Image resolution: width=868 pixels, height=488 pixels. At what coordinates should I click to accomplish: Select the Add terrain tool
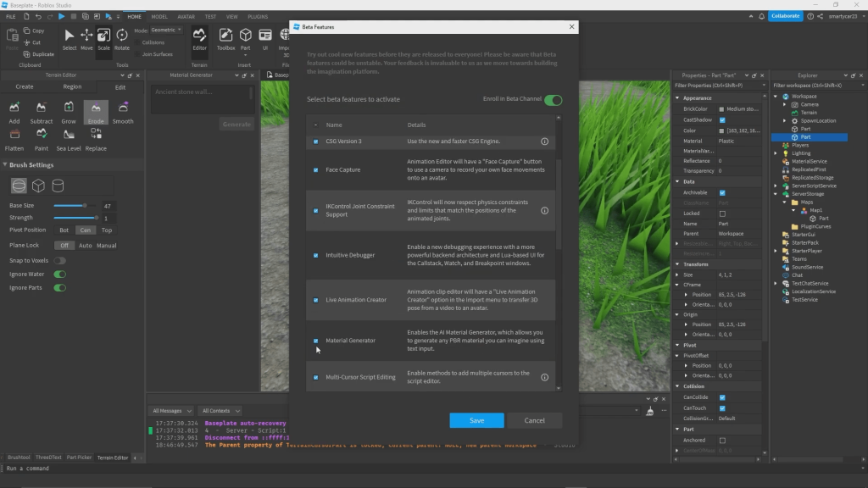pos(14,113)
